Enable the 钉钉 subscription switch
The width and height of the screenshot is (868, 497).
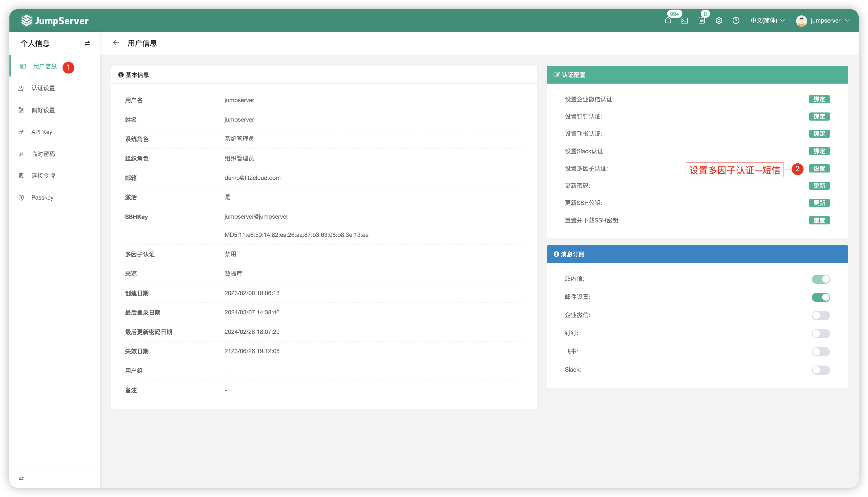[821, 334]
